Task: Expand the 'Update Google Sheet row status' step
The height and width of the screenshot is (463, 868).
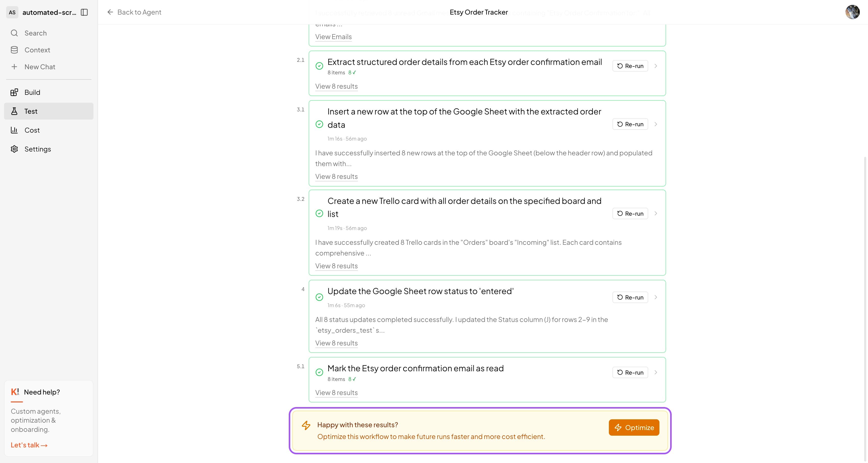Action: 656,297
